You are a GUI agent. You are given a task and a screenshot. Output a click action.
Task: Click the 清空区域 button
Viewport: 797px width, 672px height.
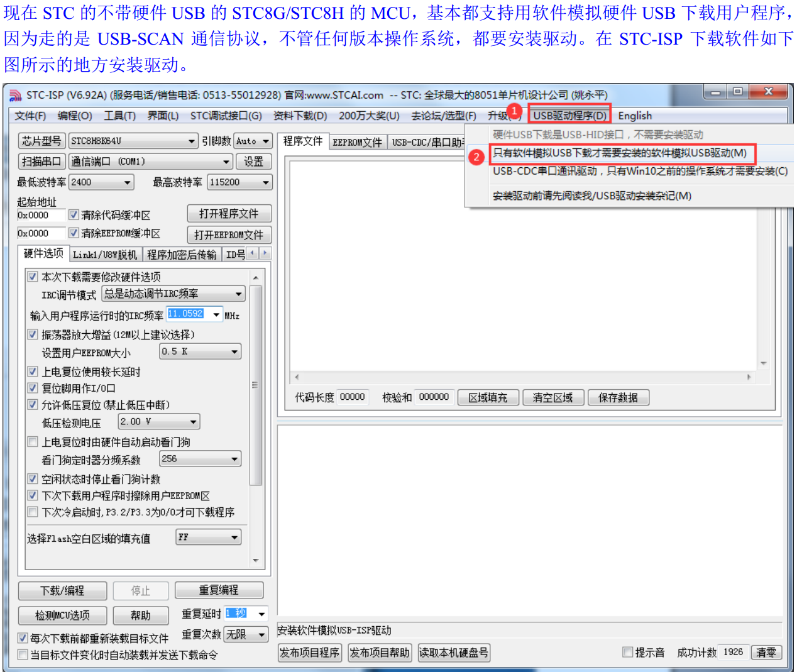click(553, 398)
